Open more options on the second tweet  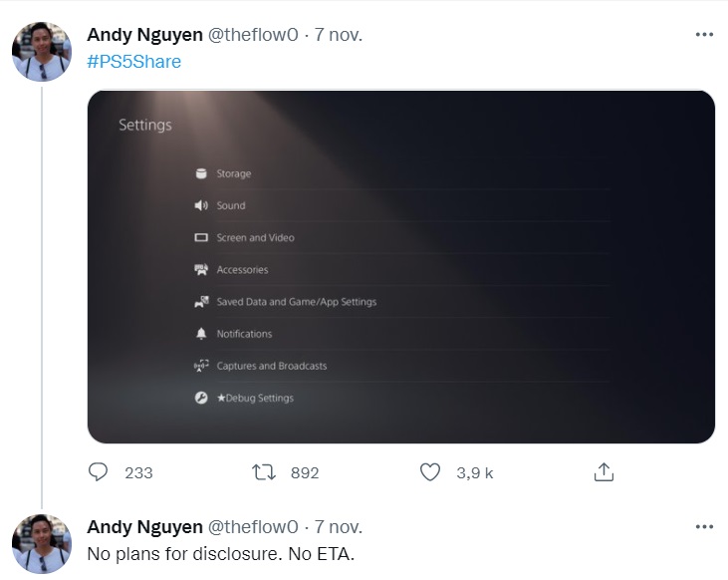pos(704,526)
